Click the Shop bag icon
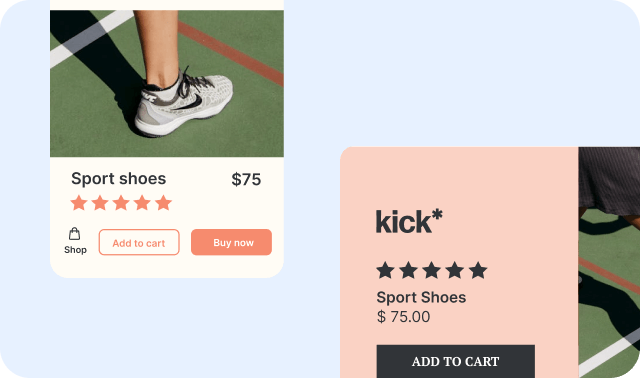 74,234
